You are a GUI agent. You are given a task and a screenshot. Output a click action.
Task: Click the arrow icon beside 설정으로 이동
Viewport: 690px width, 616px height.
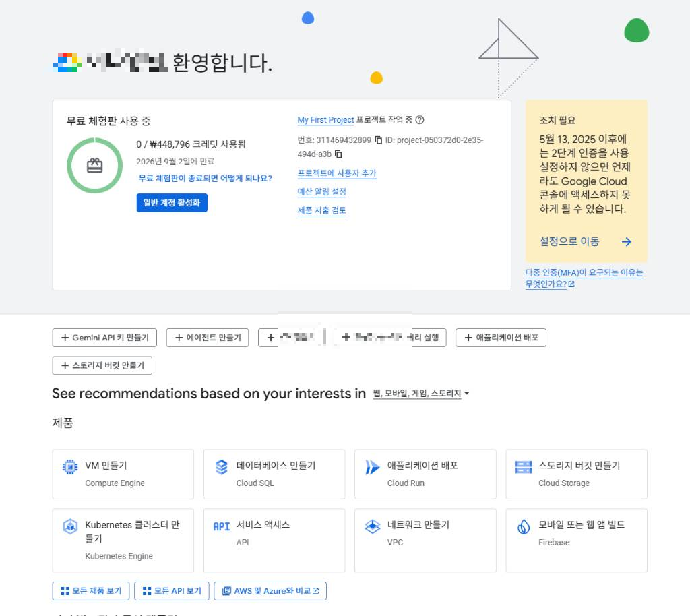(x=626, y=241)
